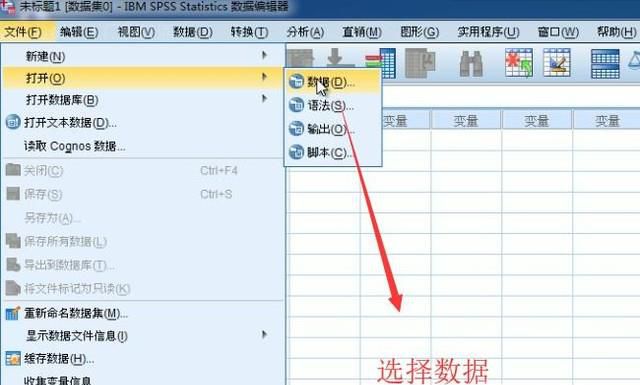This screenshot has height=385, width=640.
Task: Click arrow beside 打开(O)
Action: 264,77
